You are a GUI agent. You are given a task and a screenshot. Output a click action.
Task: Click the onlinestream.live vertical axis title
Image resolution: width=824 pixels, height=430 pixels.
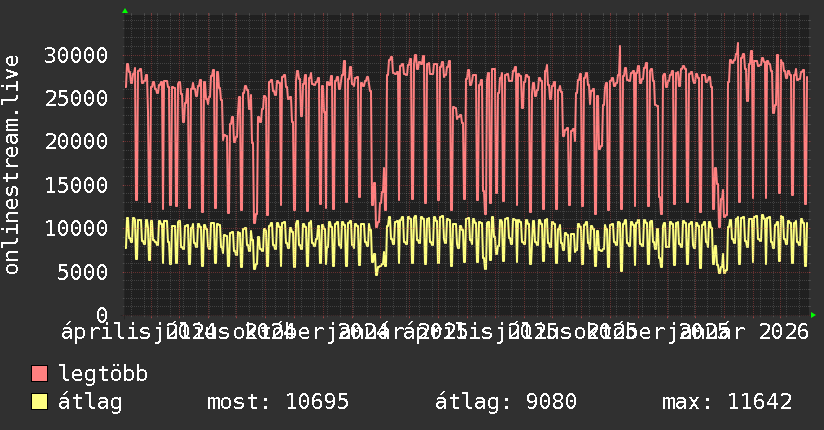pos(11,165)
